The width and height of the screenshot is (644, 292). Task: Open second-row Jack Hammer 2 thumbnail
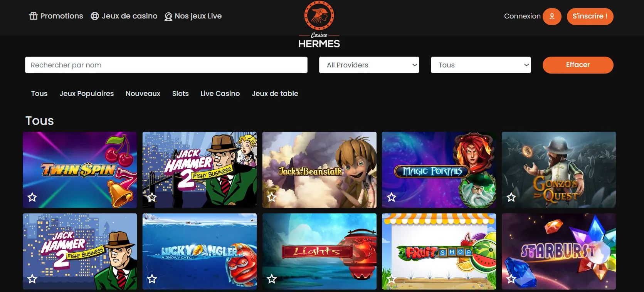(80, 252)
